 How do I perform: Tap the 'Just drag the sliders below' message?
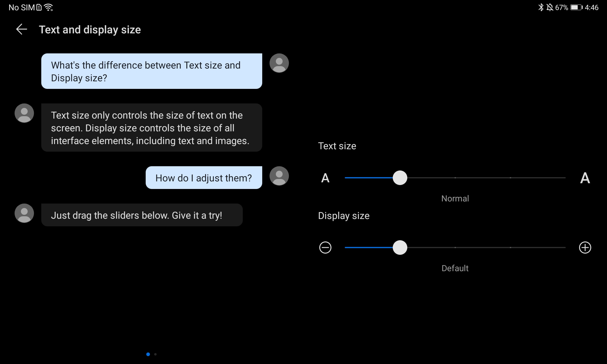[142, 215]
